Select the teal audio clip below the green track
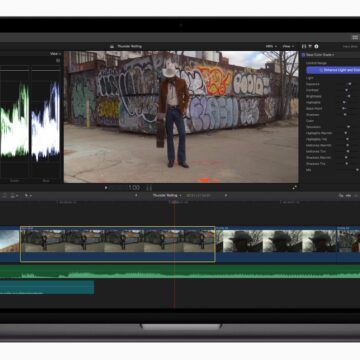 [47, 287]
